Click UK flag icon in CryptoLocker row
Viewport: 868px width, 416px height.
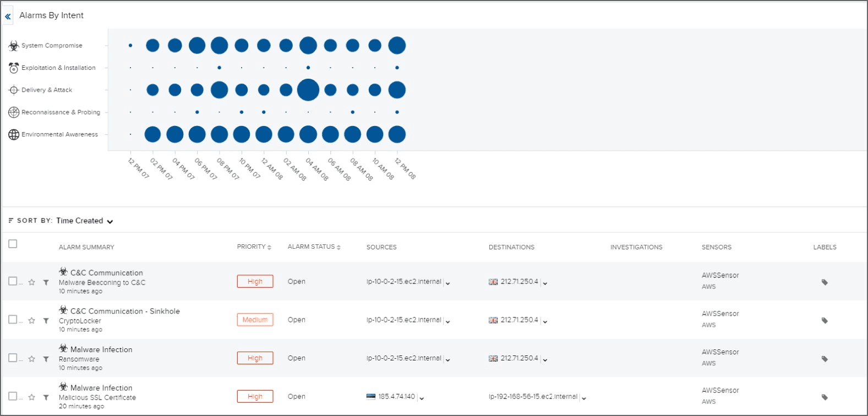pyautogui.click(x=493, y=320)
